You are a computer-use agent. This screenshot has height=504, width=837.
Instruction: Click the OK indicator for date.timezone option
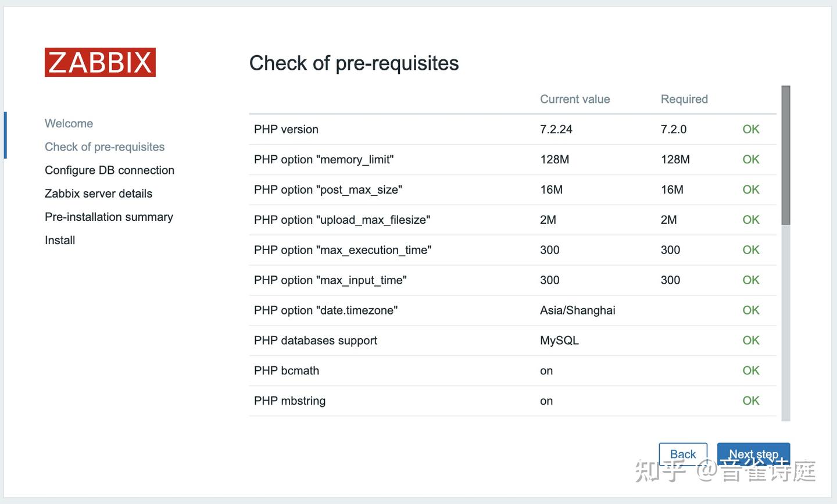pyautogui.click(x=750, y=310)
